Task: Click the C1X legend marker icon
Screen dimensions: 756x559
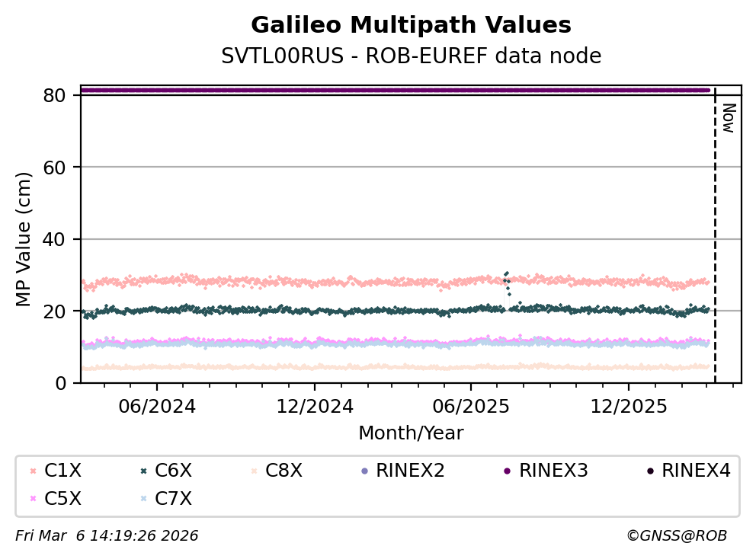Action: [x=33, y=471]
